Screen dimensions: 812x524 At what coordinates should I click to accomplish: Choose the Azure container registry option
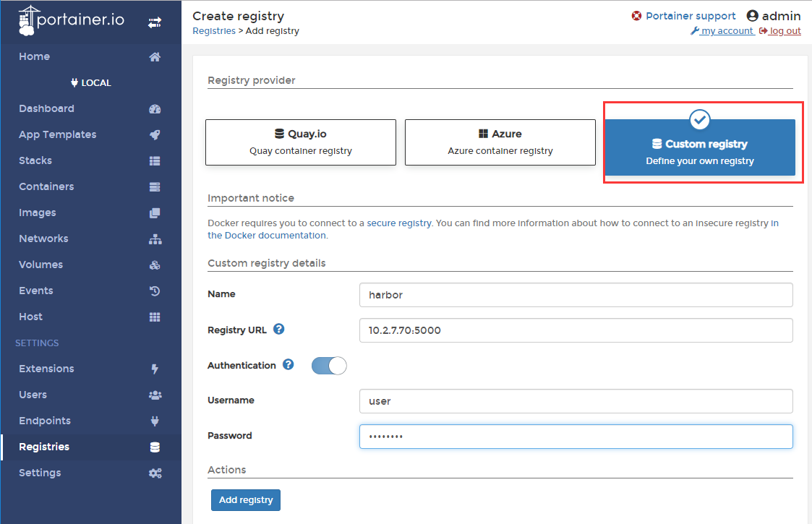(x=500, y=142)
